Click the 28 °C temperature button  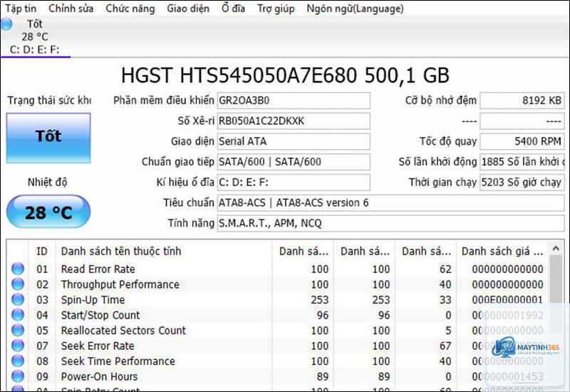coord(48,212)
